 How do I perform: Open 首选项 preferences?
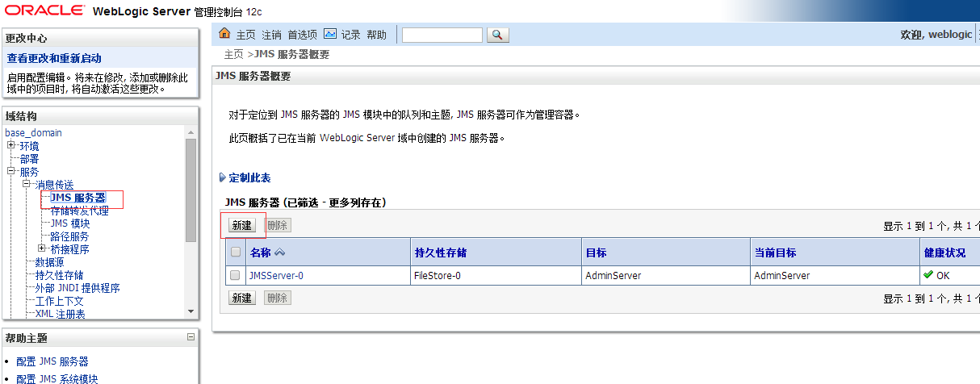[303, 35]
